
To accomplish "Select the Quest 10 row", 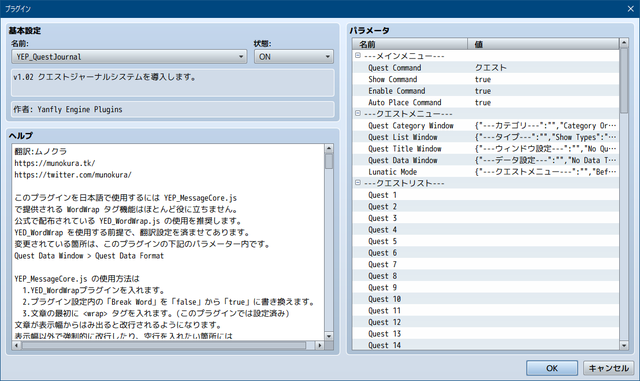I will [486, 299].
